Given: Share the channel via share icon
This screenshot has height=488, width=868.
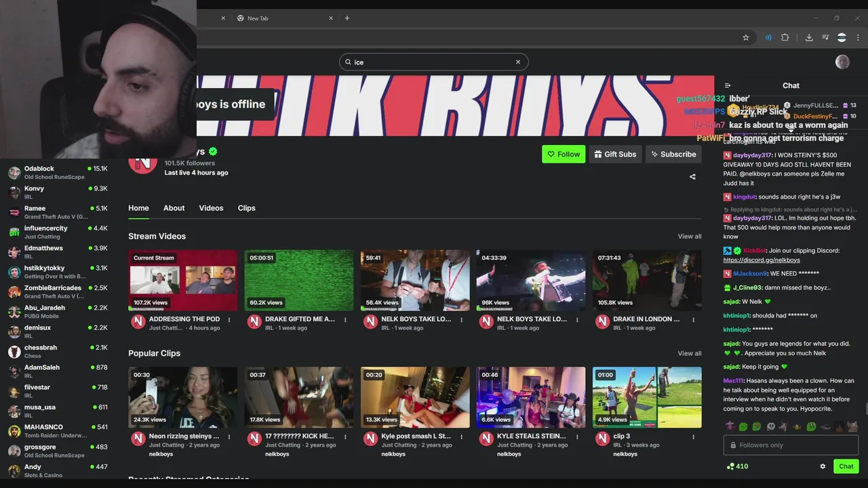Looking at the screenshot, I should pyautogui.click(x=692, y=177).
